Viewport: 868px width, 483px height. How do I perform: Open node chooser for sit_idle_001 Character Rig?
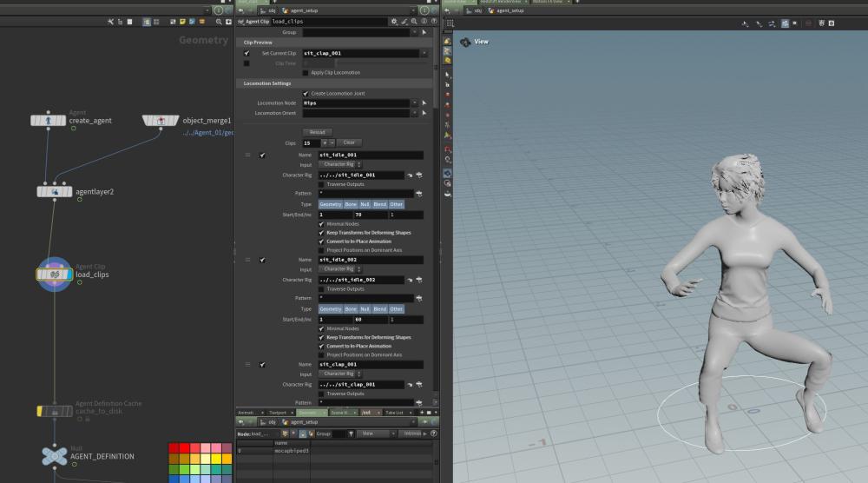tap(418, 175)
